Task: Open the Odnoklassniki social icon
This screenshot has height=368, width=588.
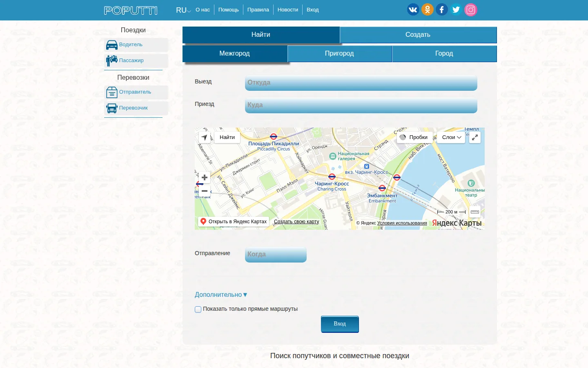Action: click(x=428, y=9)
